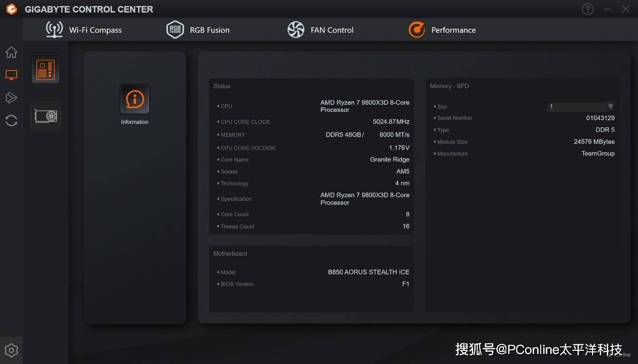This screenshot has width=638, height=364.
Task: Click the FAN Control fan icon
Action: (296, 30)
